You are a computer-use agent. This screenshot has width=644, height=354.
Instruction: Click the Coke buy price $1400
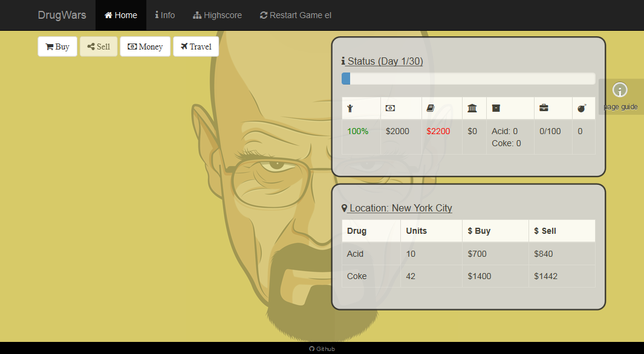480,276
